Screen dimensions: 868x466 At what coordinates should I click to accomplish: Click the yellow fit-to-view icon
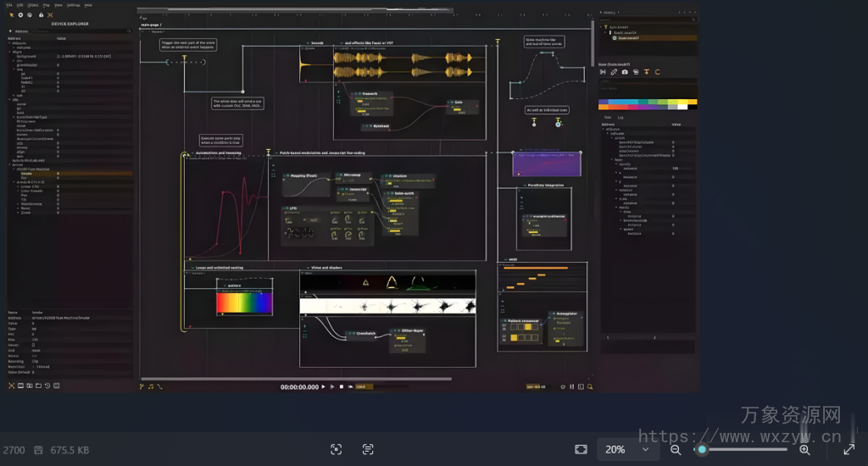(x=50, y=15)
